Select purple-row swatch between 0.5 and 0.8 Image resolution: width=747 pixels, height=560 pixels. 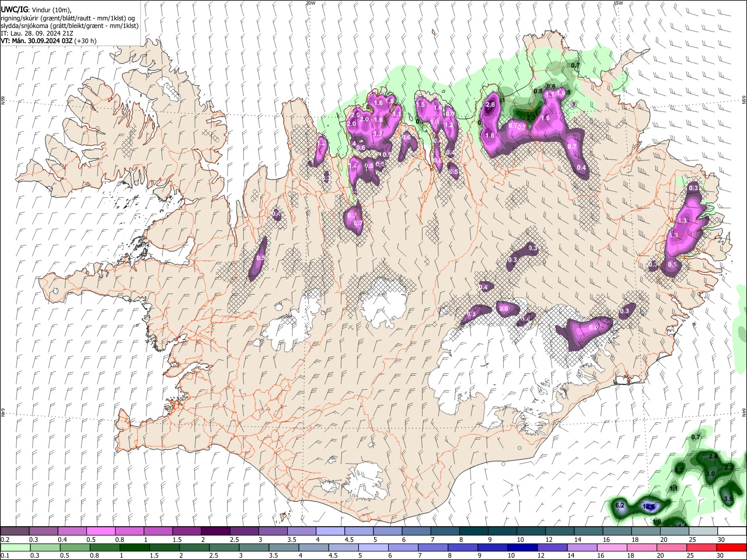(100, 531)
